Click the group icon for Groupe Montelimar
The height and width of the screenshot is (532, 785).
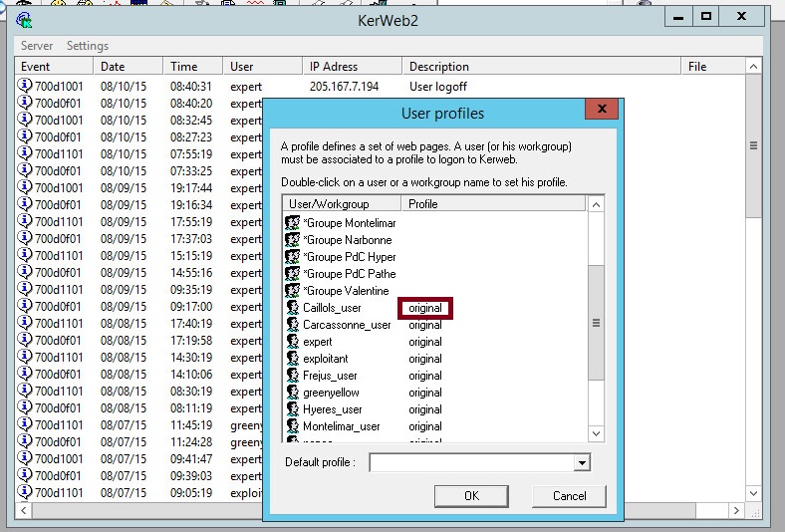point(293,223)
